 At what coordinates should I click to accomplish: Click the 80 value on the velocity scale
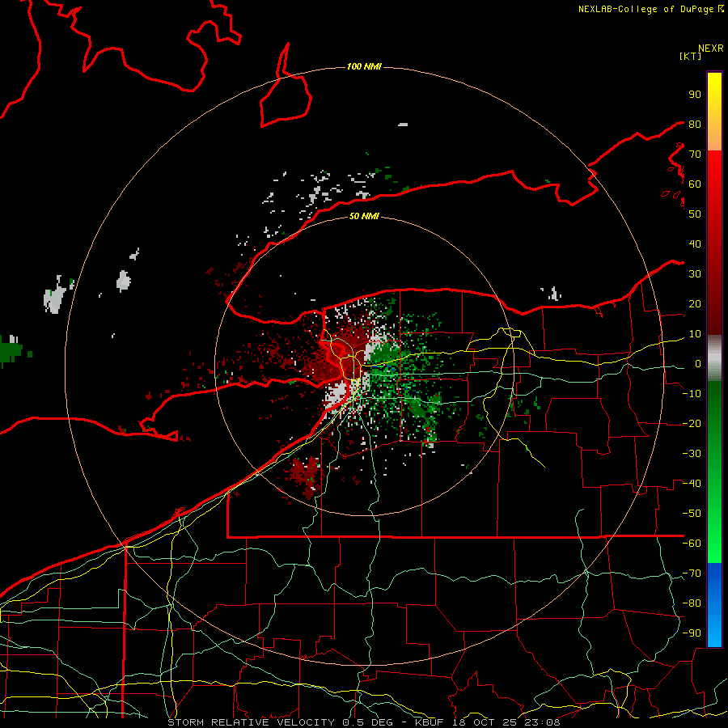(695, 124)
